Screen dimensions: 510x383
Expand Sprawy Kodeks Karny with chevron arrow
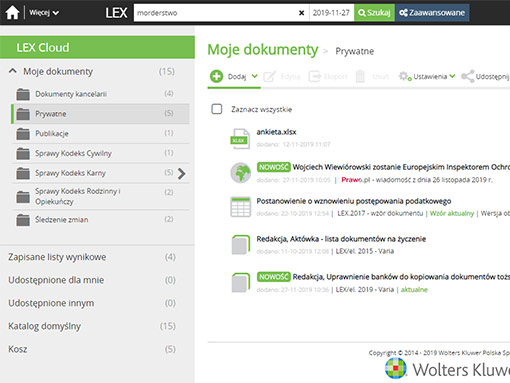click(182, 173)
